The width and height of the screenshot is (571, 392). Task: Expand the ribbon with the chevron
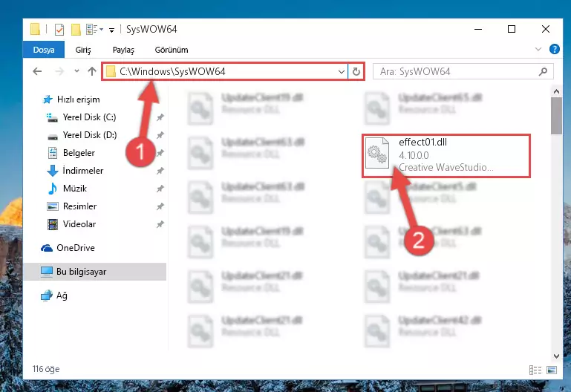[x=538, y=49]
